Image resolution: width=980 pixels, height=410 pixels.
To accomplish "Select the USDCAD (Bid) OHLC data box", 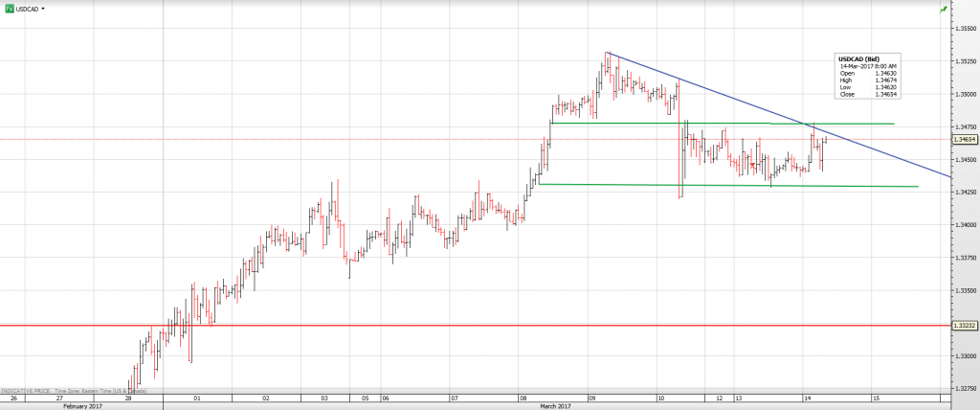I will [868, 77].
